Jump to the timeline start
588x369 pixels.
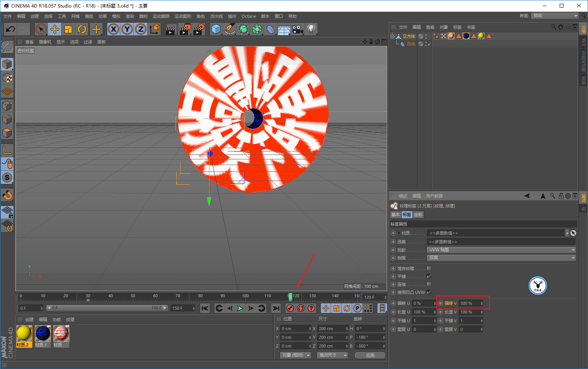[x=205, y=308]
